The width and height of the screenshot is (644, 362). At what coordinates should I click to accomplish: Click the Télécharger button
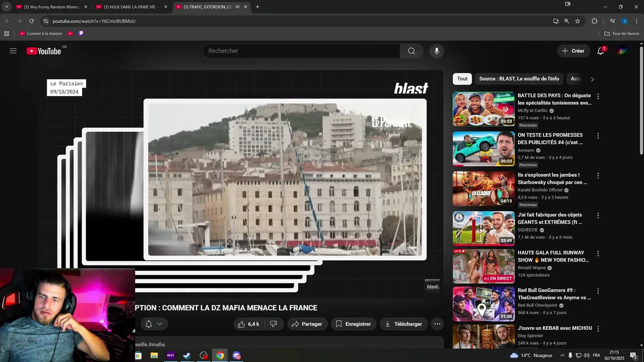(x=404, y=324)
